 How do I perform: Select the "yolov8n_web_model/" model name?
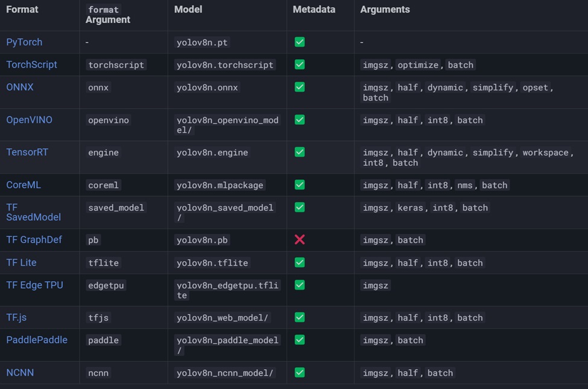pyautogui.click(x=223, y=318)
